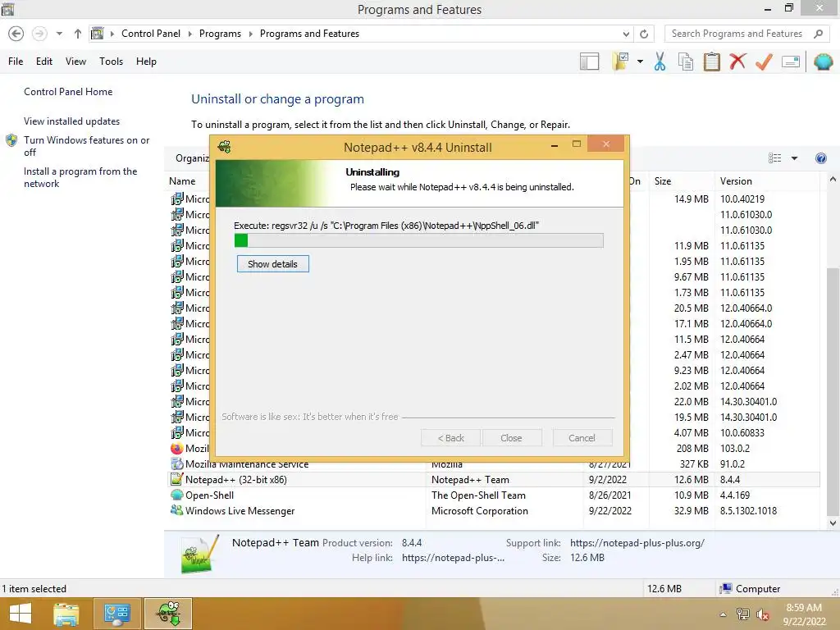This screenshot has height=630, width=840.
Task: Click the disabled Close button in uninstaller
Action: [511, 438]
